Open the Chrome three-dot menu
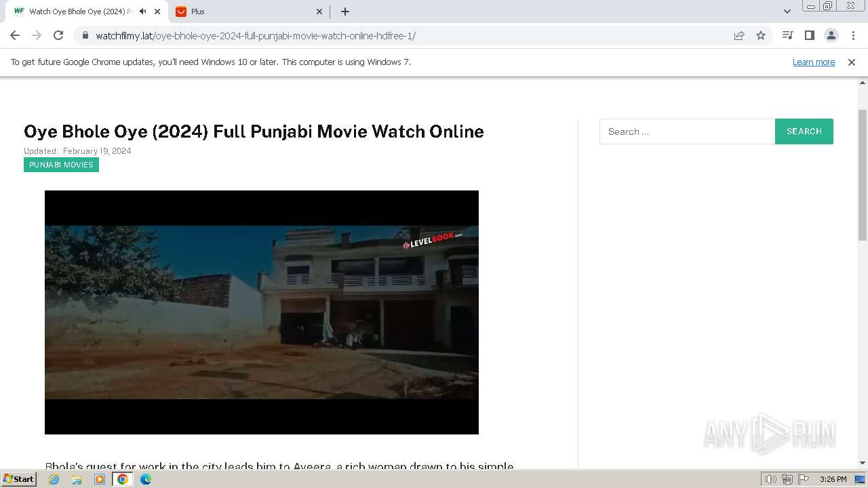This screenshot has height=488, width=868. click(853, 35)
